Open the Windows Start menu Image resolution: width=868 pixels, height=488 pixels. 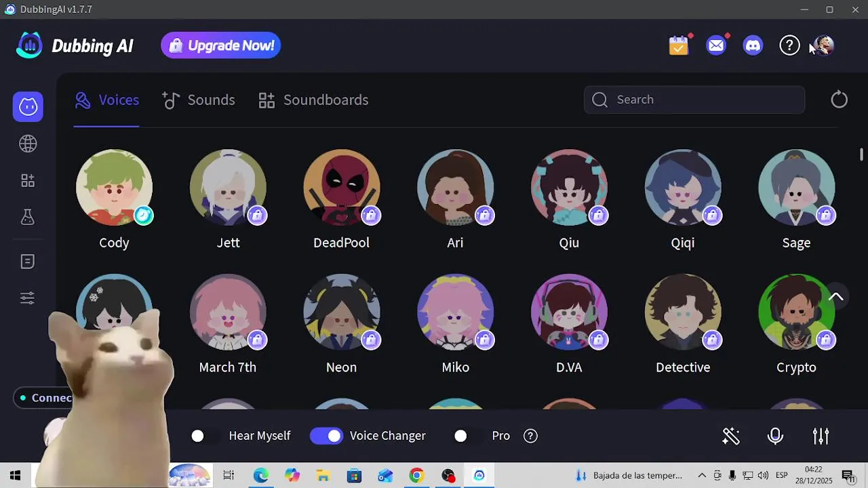tap(15, 476)
